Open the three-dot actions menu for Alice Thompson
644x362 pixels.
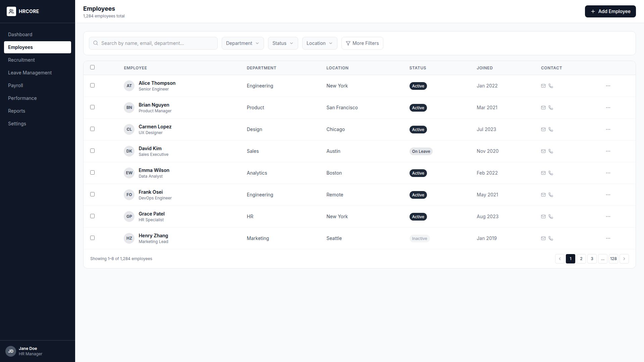608,86
